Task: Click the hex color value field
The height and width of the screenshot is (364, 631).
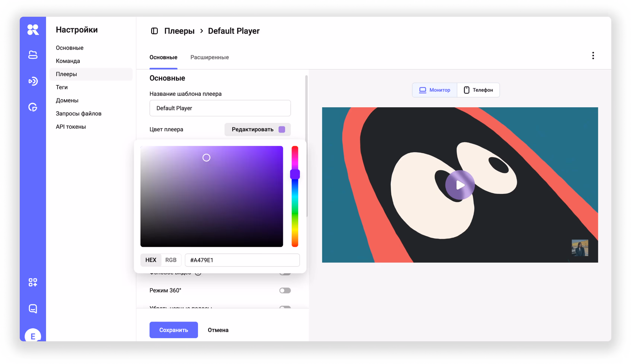Action: click(x=242, y=260)
